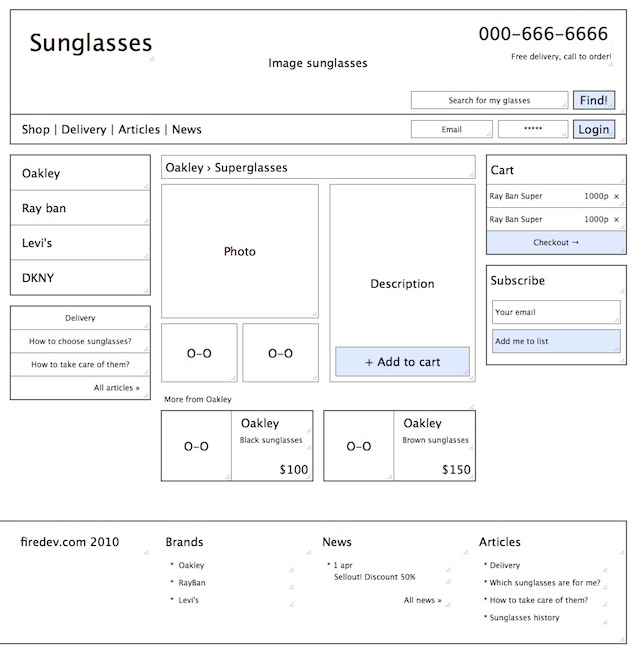Click the Oakley Black sunglasses title
This screenshot has width=640, height=654.
point(260,423)
